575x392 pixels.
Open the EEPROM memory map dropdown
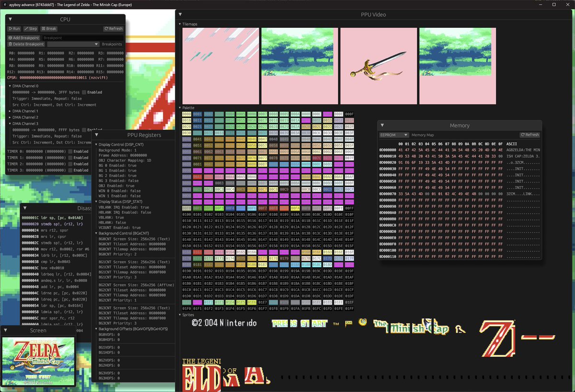[393, 135]
